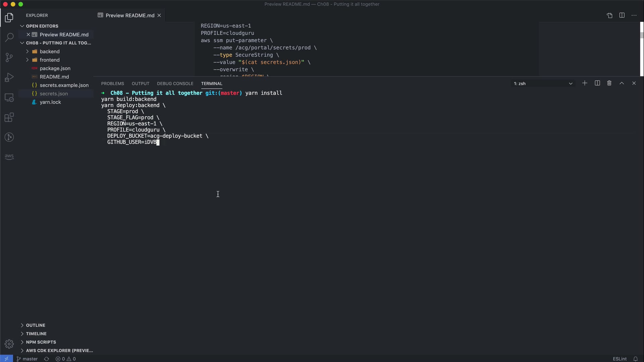Open the AWS toolkit view
The width and height of the screenshot is (644, 362).
coord(9,156)
